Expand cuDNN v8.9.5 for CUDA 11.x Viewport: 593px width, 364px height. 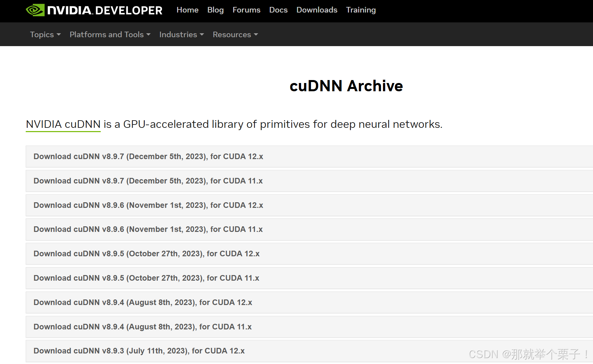(x=309, y=278)
